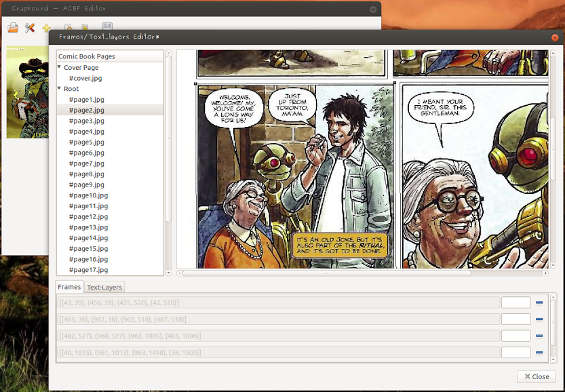Screen dimensions: 565x392
Task: Select #page14.jpg in the pages tree
Action: pos(88,238)
